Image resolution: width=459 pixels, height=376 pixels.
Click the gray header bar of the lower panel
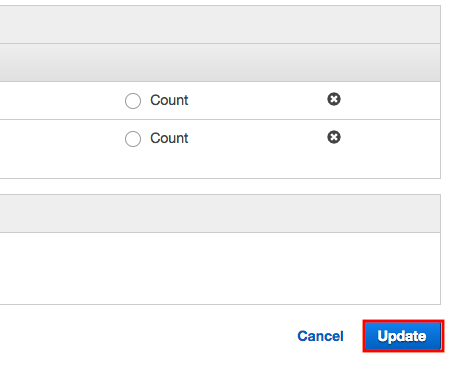point(220,214)
